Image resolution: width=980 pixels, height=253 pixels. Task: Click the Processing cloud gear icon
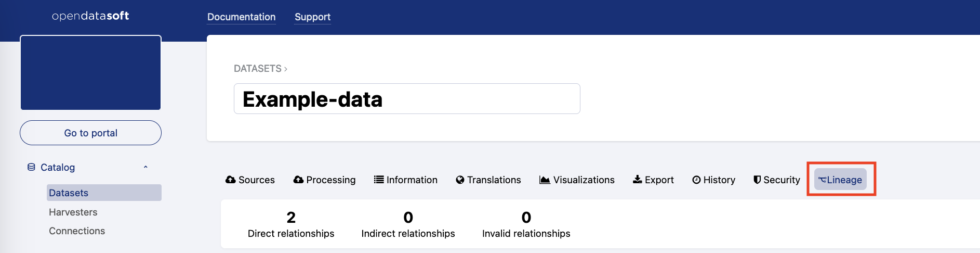pos(298,180)
